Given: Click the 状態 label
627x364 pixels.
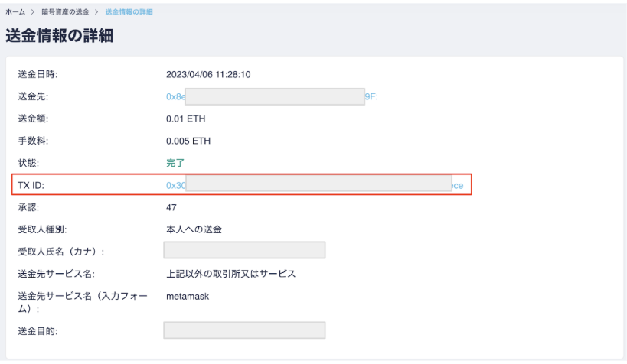Looking at the screenshot, I should pyautogui.click(x=28, y=163).
